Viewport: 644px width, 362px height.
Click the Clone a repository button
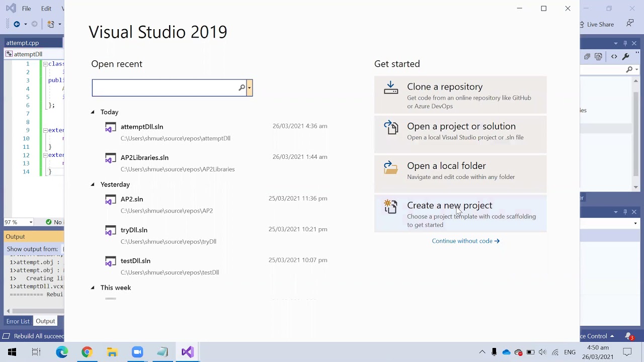pyautogui.click(x=460, y=95)
